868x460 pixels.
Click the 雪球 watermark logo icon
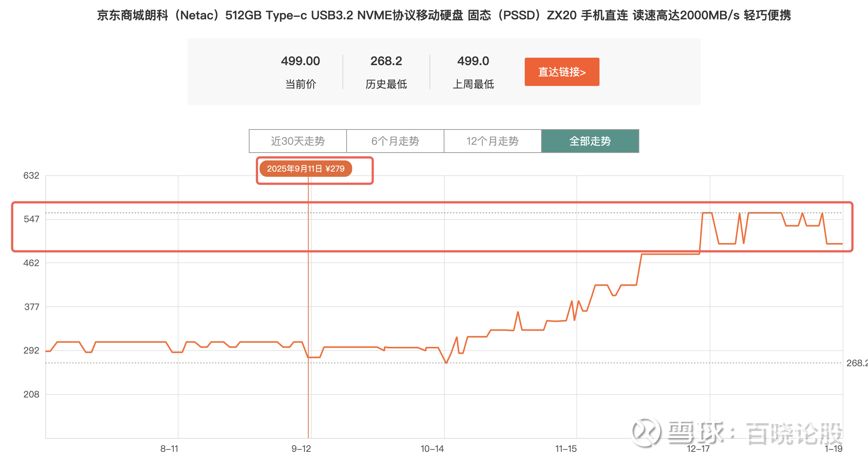click(x=646, y=432)
